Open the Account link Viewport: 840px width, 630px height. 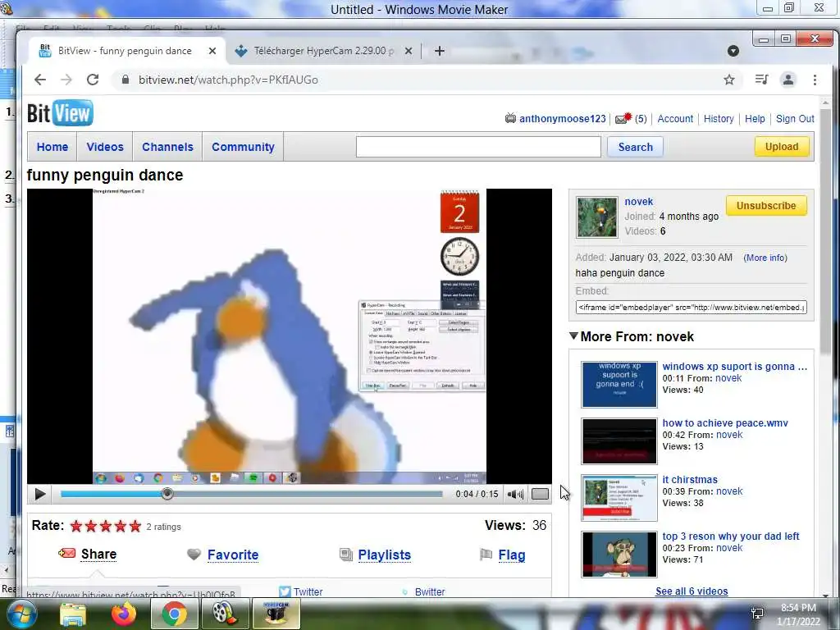pos(675,118)
